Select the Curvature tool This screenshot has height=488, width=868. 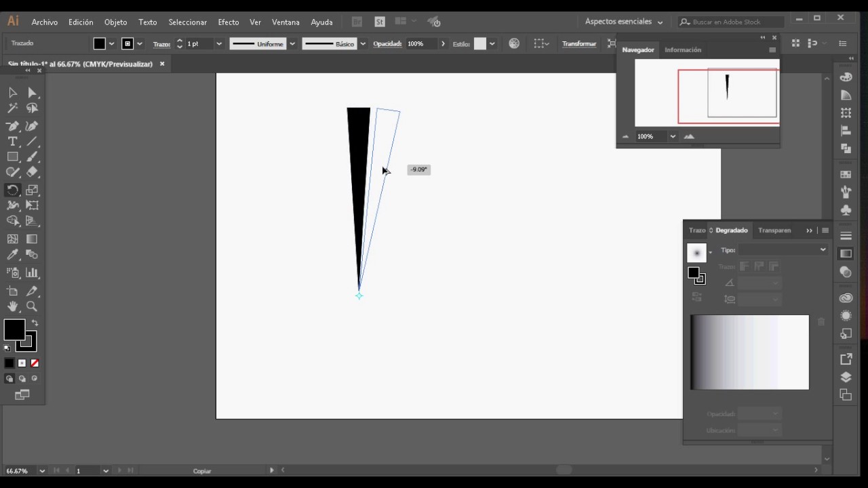(33, 126)
